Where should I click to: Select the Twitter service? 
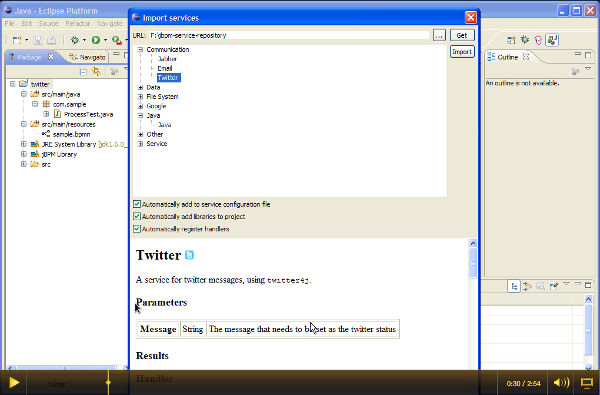(168, 78)
